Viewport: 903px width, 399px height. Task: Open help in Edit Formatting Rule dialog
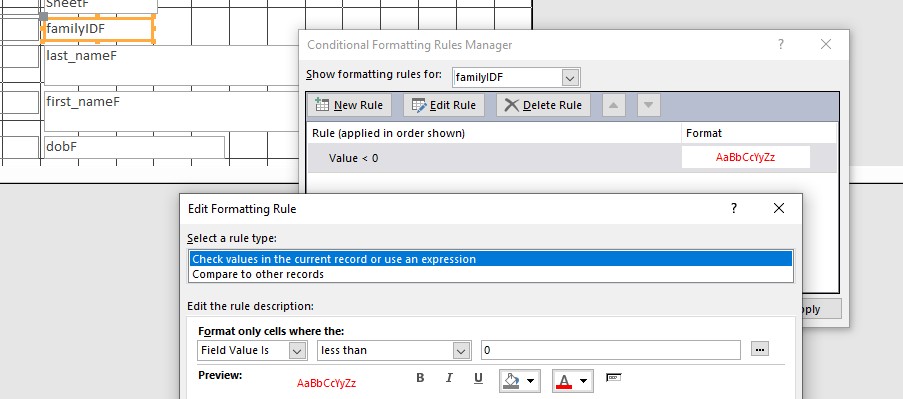point(734,208)
